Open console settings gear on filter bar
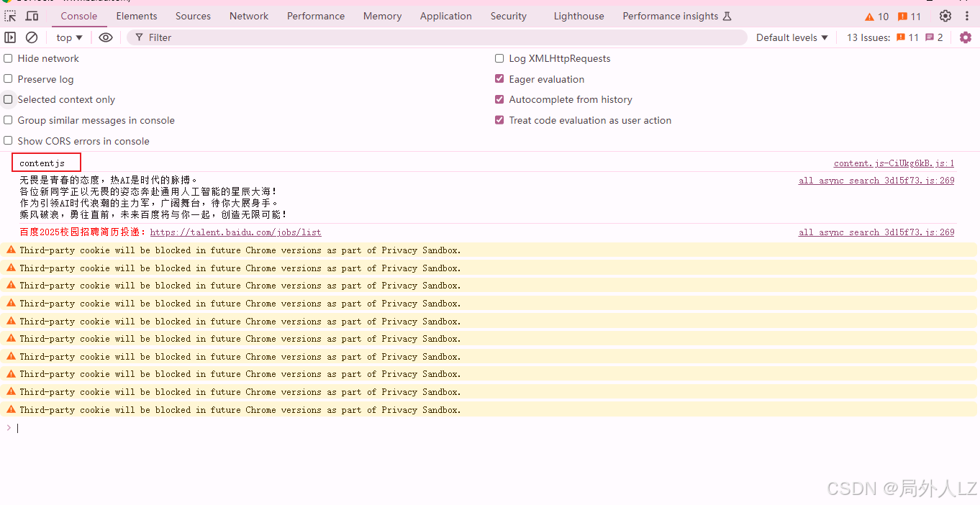This screenshot has width=980, height=505. [x=965, y=37]
